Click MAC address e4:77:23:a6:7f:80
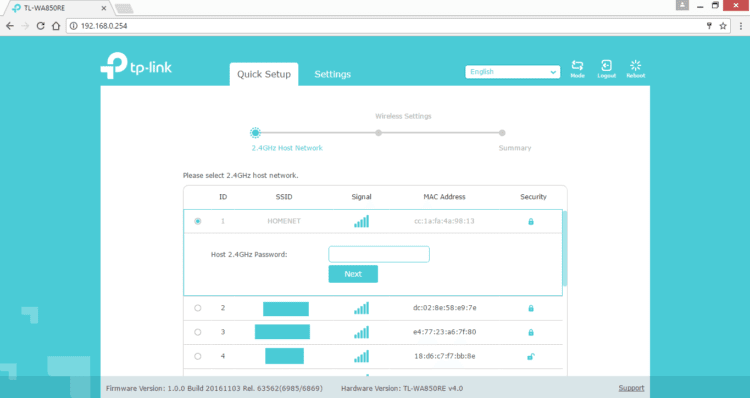Viewport: 750px width, 398px height. (x=445, y=332)
